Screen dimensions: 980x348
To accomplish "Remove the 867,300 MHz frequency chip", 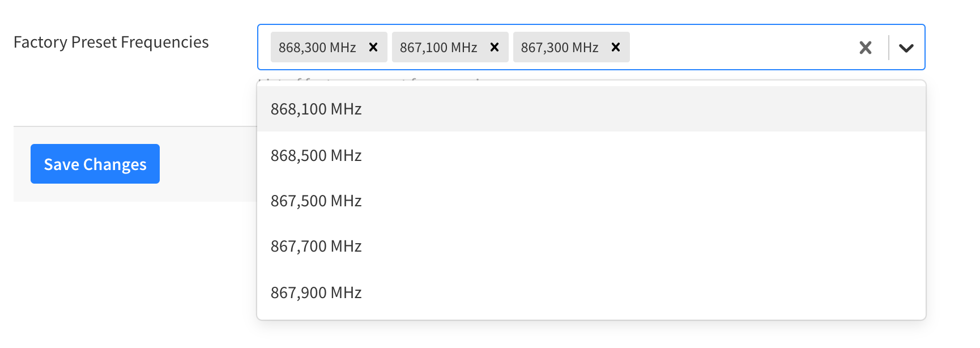I will (x=615, y=48).
